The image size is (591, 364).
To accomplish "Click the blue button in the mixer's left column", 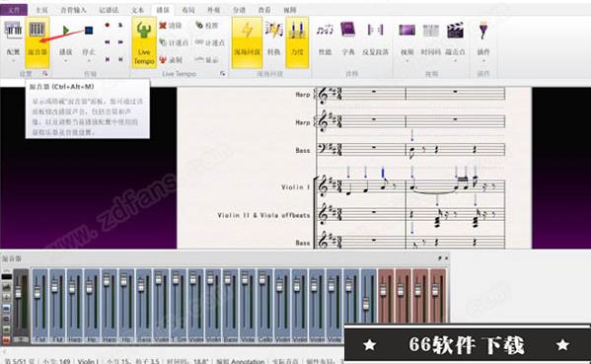I will (6, 308).
